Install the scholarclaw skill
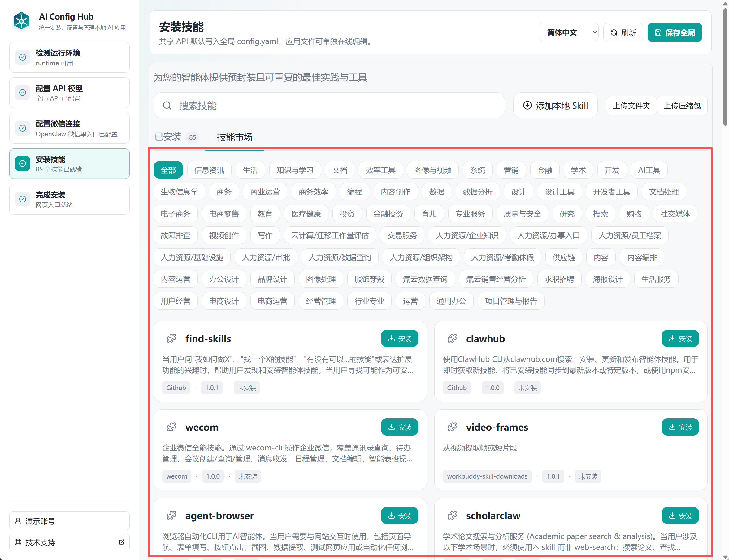Image resolution: width=729 pixels, height=560 pixels. point(680,515)
